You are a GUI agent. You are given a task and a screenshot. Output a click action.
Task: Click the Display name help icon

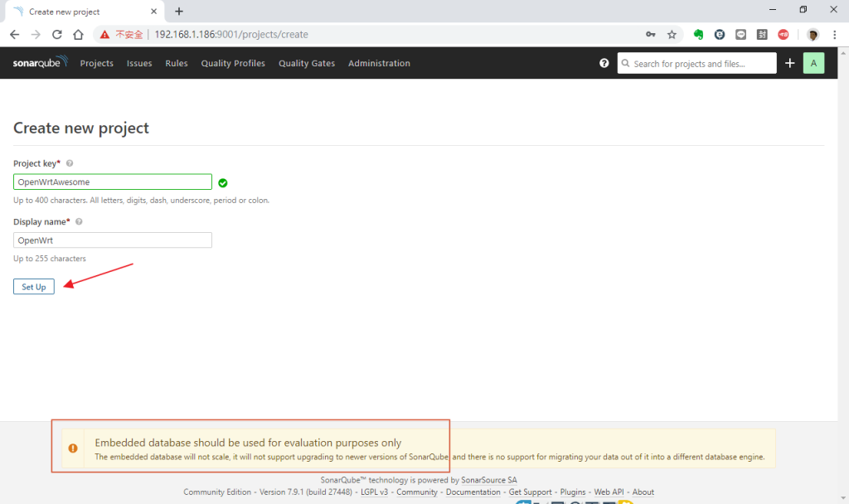pos(79,221)
